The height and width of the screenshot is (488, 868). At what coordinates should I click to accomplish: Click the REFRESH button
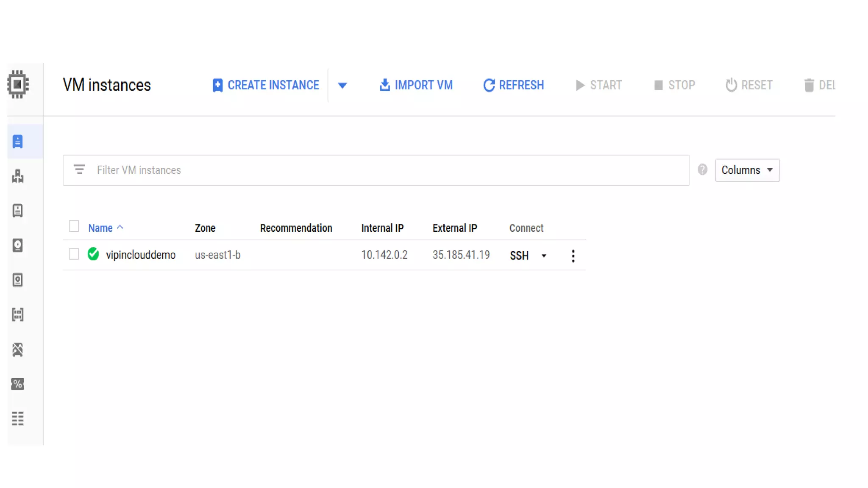(x=514, y=85)
